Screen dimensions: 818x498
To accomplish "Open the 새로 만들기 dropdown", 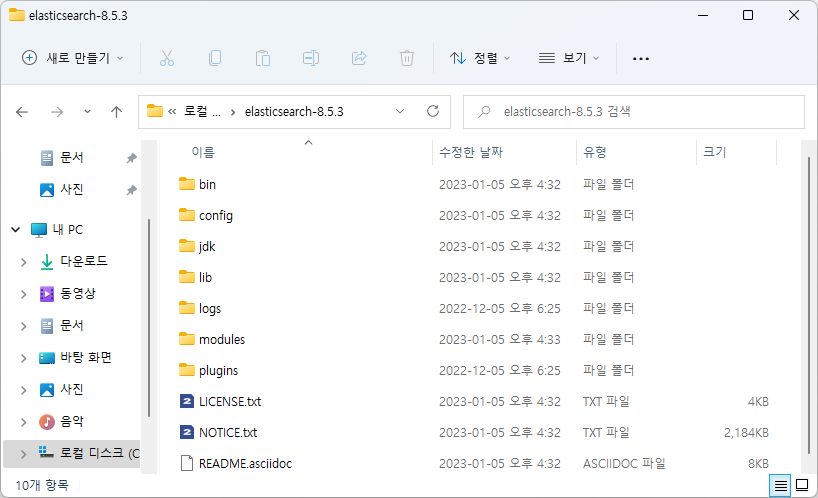I will pyautogui.click(x=73, y=58).
